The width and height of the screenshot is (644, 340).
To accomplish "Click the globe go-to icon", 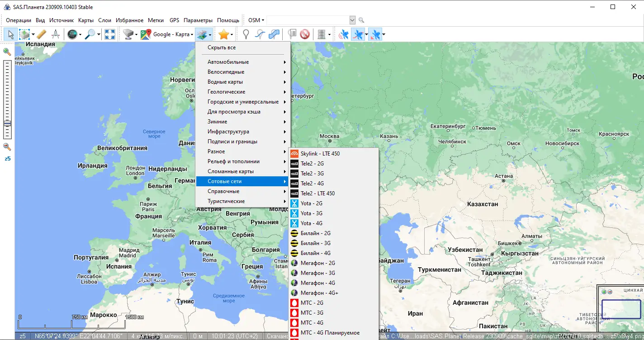I will pos(72,34).
